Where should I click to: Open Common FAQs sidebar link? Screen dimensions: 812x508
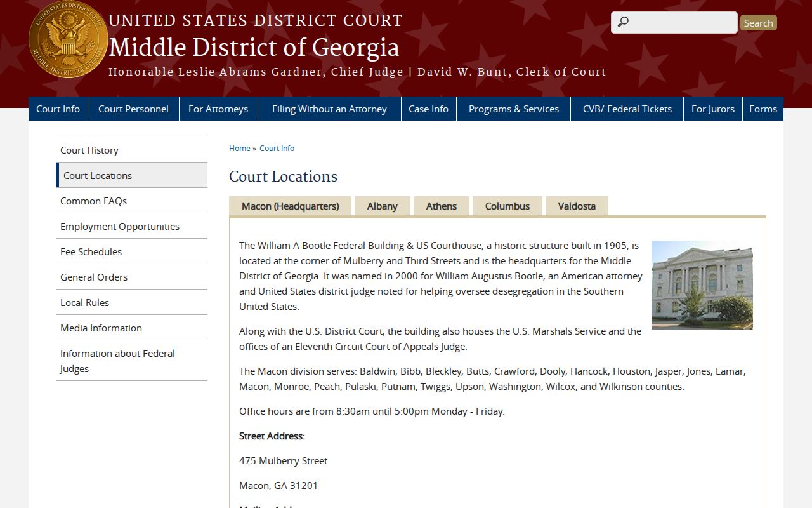click(131, 201)
